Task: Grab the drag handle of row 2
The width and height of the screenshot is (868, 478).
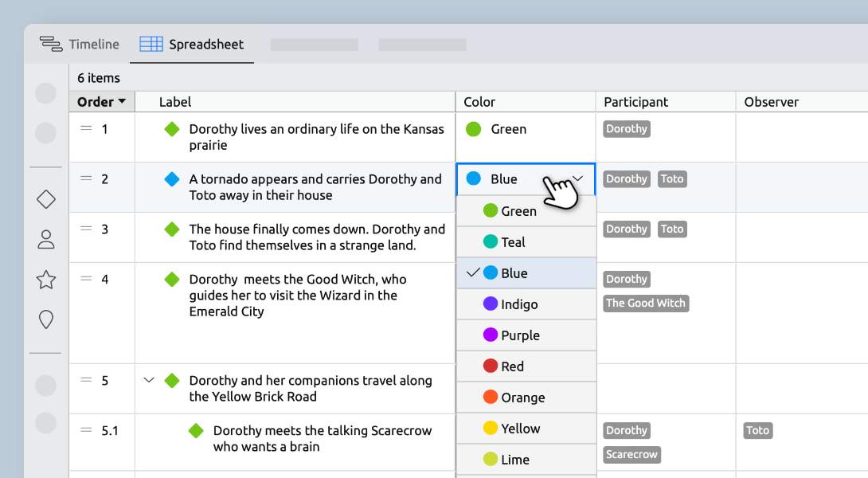Action: click(x=86, y=178)
